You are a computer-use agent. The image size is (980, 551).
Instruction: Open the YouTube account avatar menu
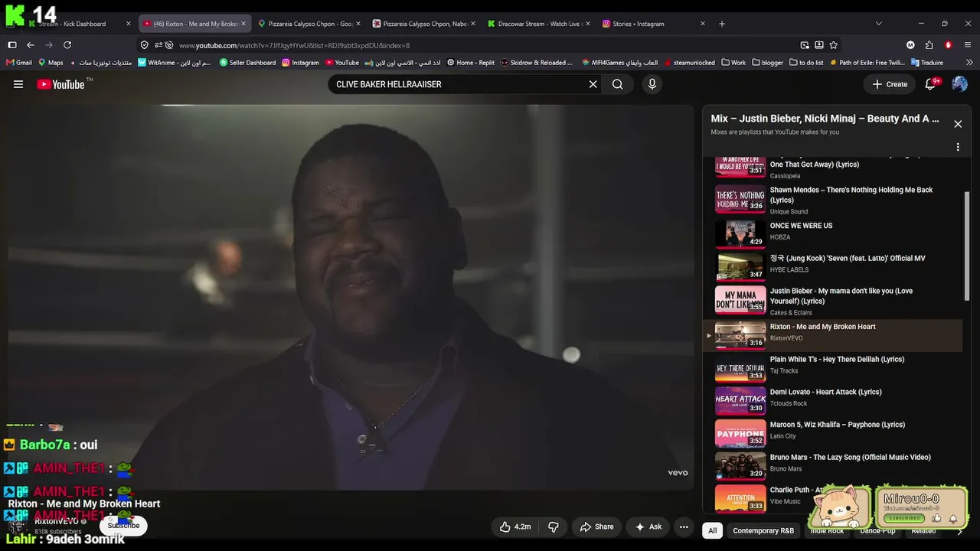[x=959, y=84]
